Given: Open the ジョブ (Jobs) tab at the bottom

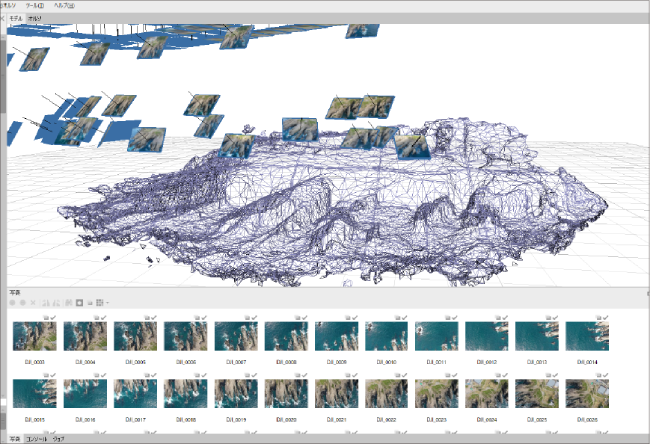Looking at the screenshot, I should 59,438.
